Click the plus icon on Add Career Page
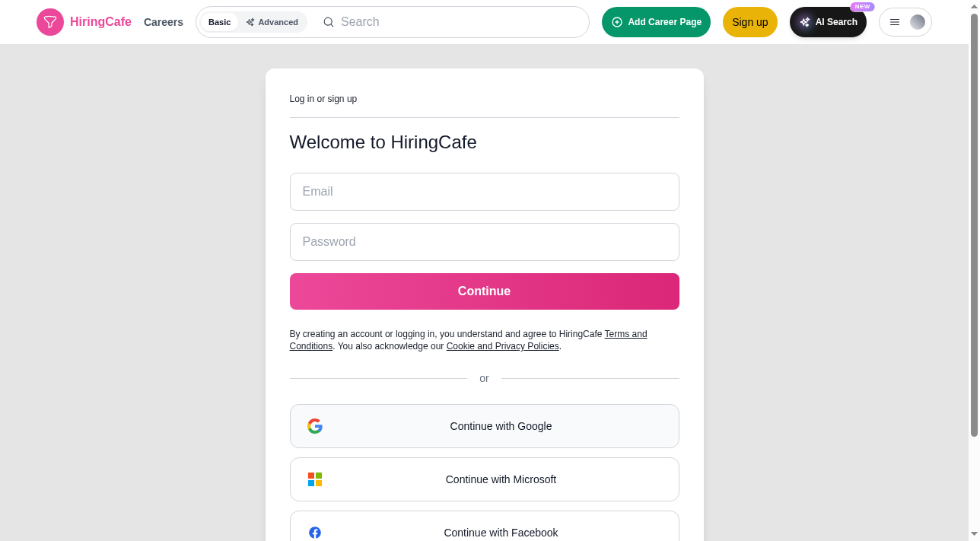 617,22
